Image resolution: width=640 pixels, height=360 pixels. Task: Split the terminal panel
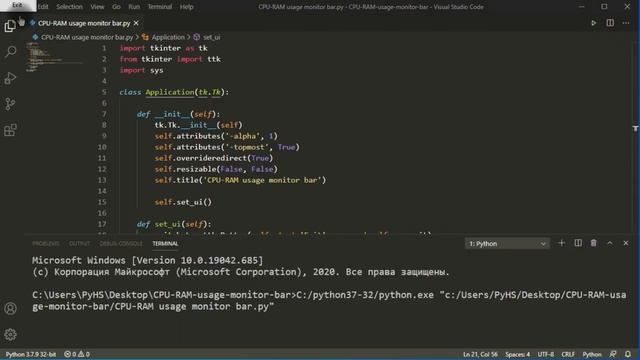point(578,243)
